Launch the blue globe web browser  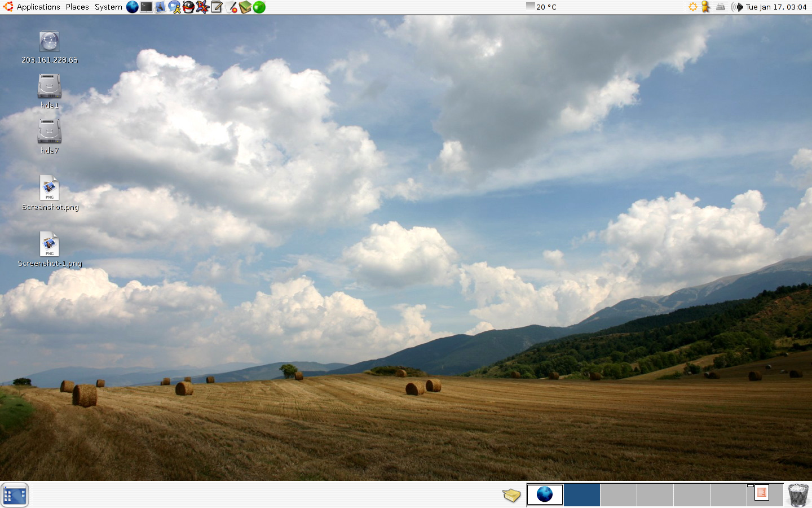pos(133,7)
